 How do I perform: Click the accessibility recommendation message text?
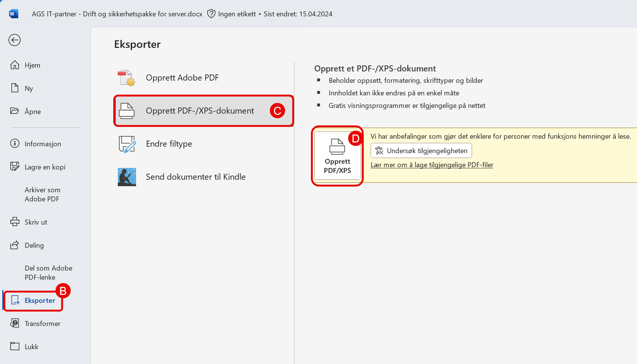[x=501, y=136]
